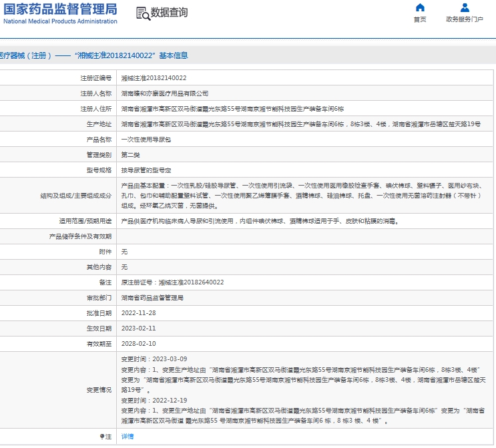The image size is (496, 448).
Task: Click the 注 label with bullet marker
Action: tap(105, 437)
